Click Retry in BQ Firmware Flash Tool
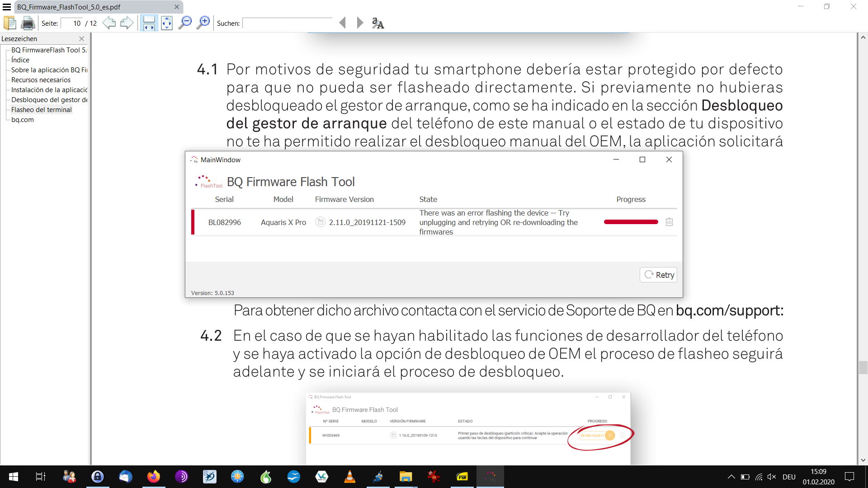The width and height of the screenshot is (868, 488). (658, 275)
